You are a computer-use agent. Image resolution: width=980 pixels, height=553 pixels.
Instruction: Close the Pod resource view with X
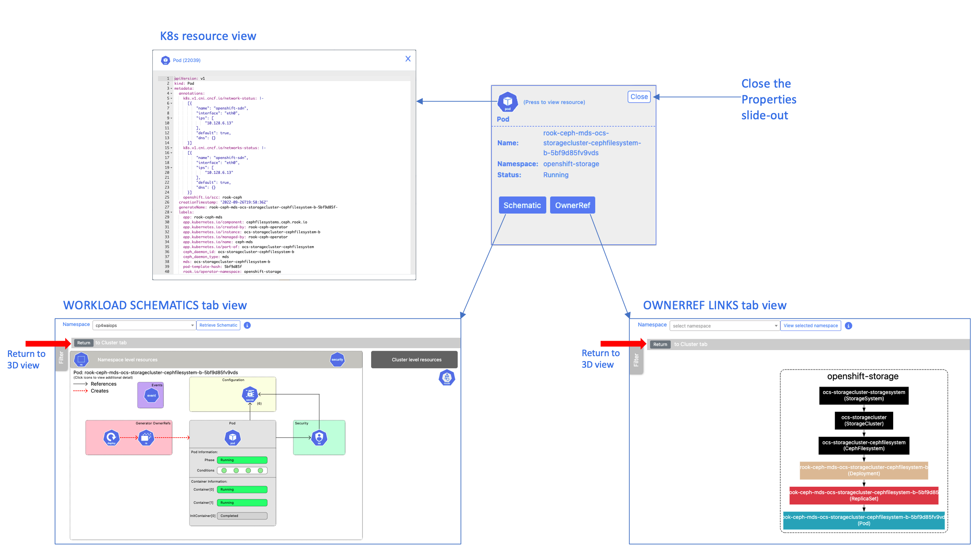click(408, 59)
